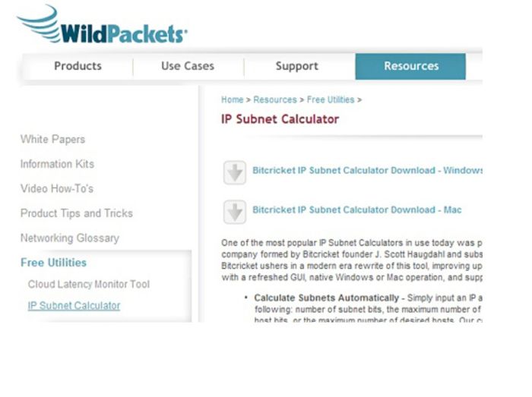Click the Resources breadcrumb link
Image resolution: width=532 pixels, height=397 pixels.
tap(275, 99)
